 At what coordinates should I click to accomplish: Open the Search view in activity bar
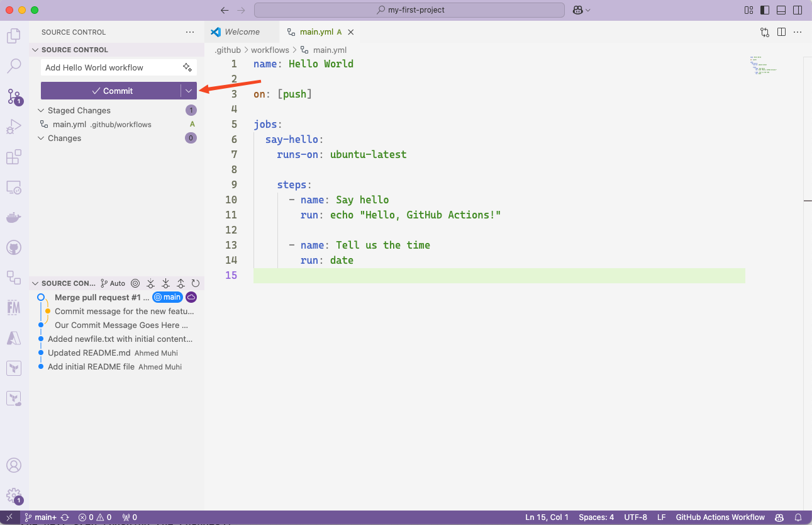[14, 65]
